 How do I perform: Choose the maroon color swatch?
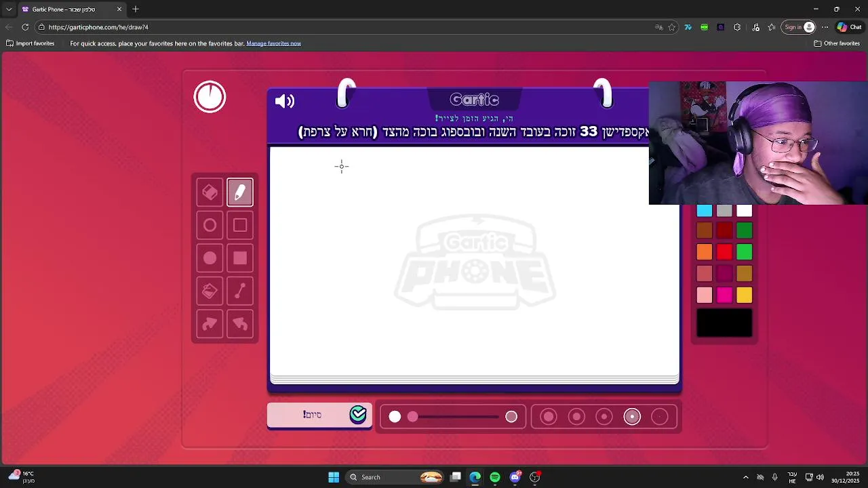point(724,274)
